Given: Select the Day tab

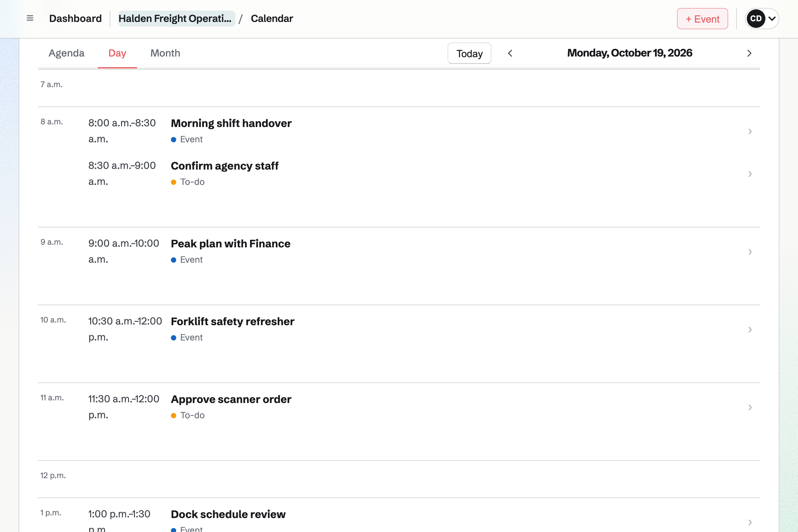Looking at the screenshot, I should pos(117,53).
